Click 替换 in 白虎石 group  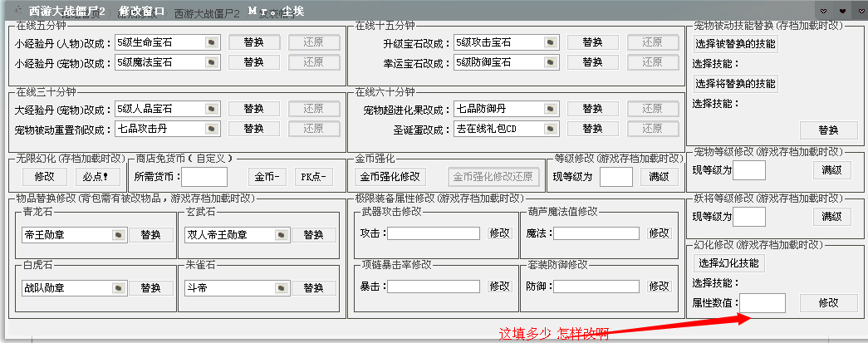tap(150, 288)
